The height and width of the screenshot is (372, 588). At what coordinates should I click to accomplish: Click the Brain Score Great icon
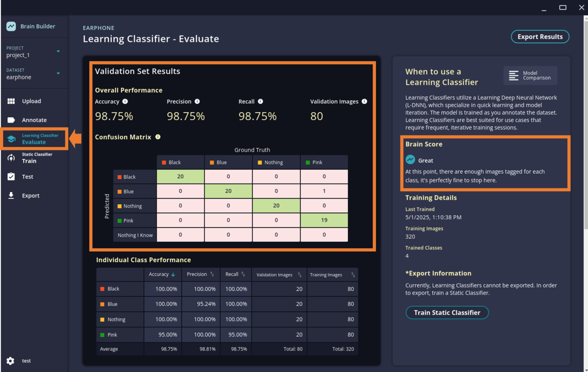pyautogui.click(x=410, y=160)
